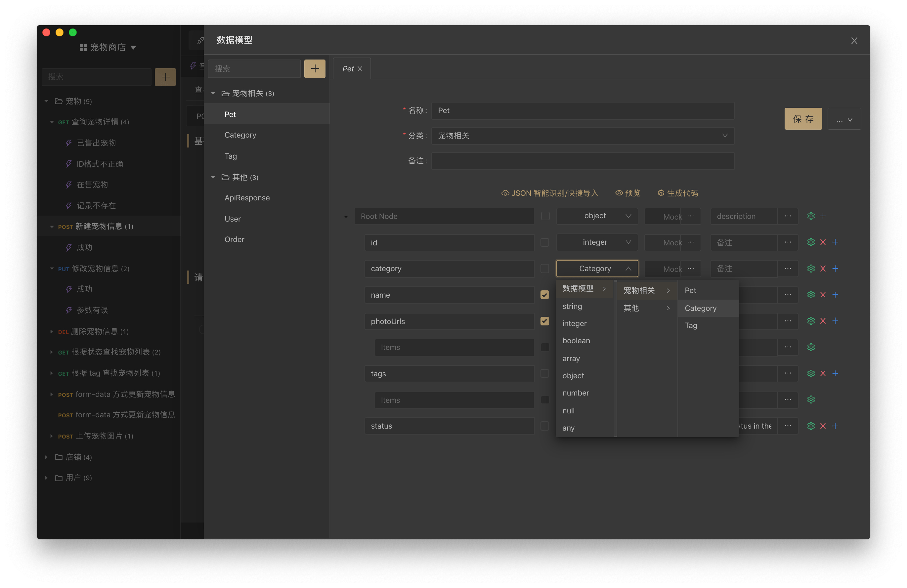Choose boolean from the type list
Image resolution: width=907 pixels, height=588 pixels.
(x=576, y=341)
